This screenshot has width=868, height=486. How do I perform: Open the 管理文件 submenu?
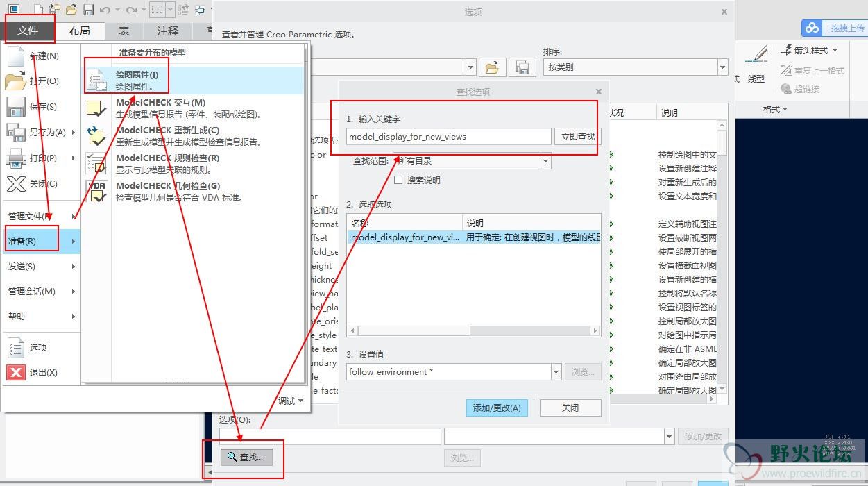pos(42,216)
